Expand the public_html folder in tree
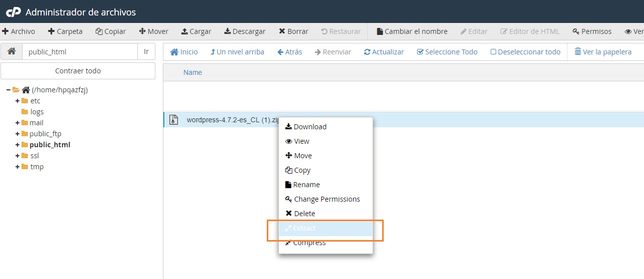The image size is (644, 279). [17, 145]
